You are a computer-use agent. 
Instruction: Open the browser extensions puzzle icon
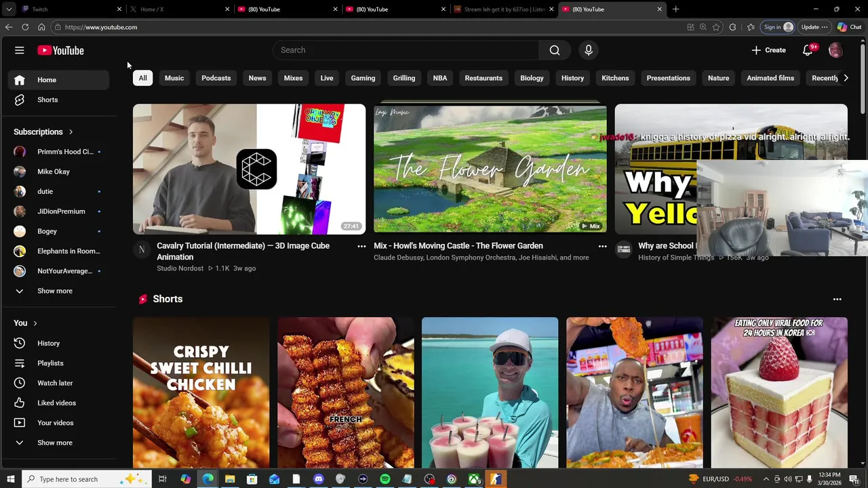732,27
